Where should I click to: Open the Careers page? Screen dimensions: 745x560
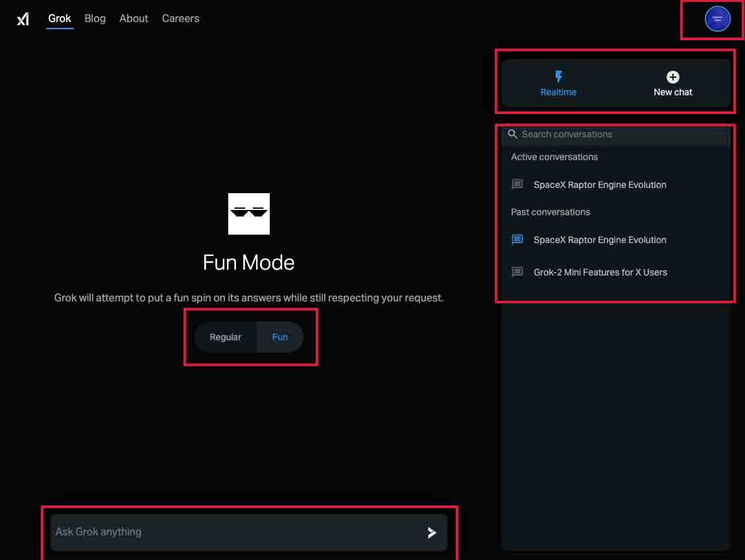[x=180, y=19]
